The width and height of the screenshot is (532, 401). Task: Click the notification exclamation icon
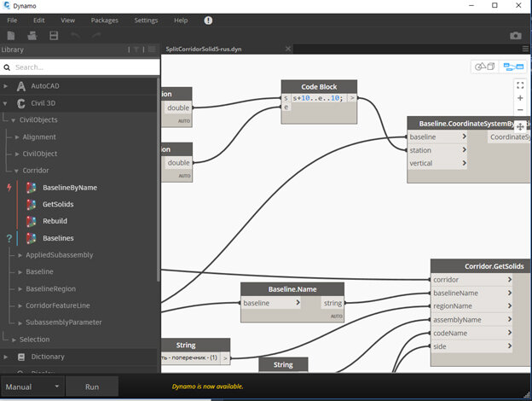(x=208, y=20)
